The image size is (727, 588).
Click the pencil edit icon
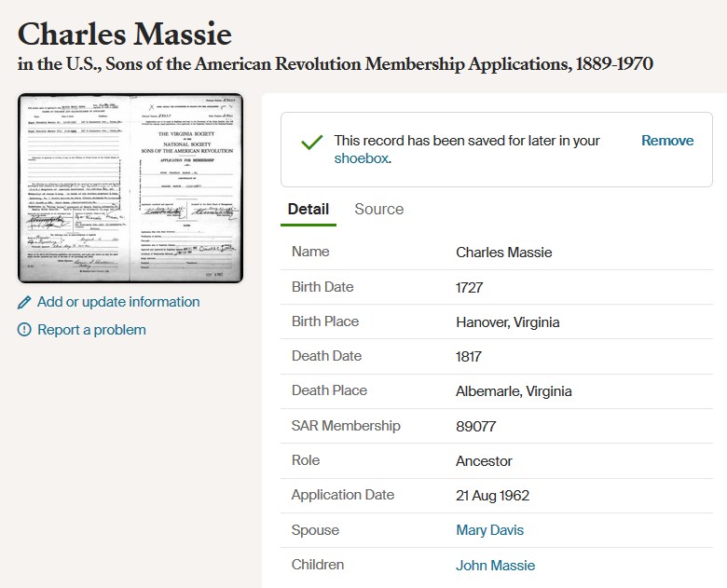24,302
